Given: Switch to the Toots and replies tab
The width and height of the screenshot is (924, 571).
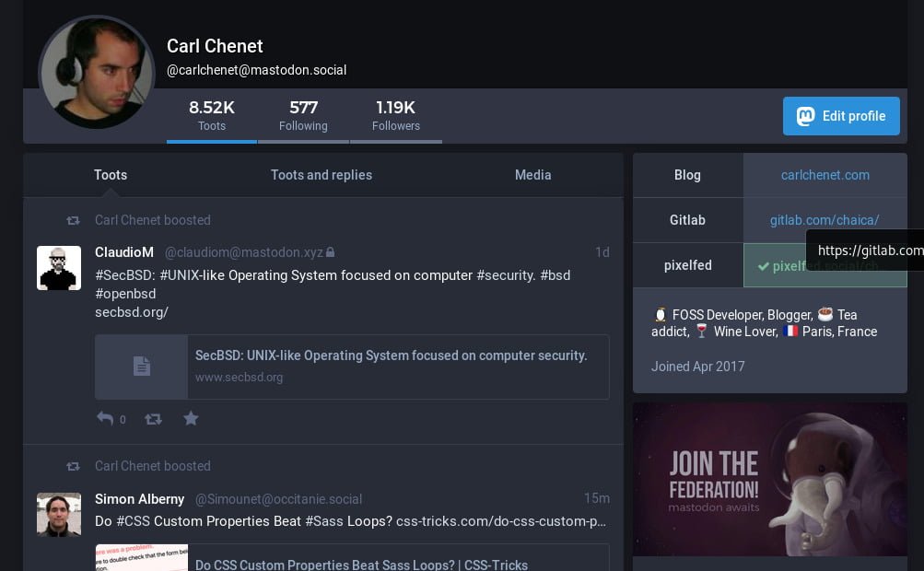Looking at the screenshot, I should click(322, 175).
